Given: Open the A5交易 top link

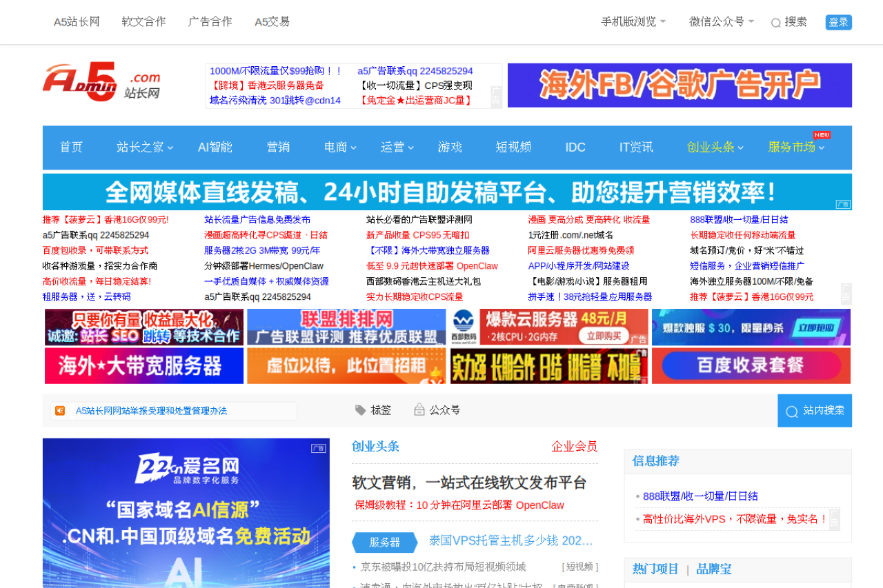Looking at the screenshot, I should pos(272,21).
